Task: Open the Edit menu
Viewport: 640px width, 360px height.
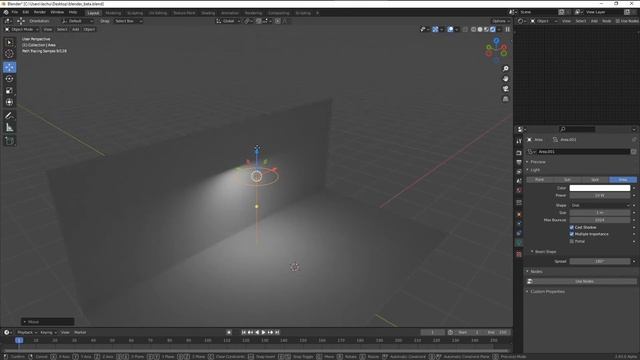Action: click(x=26, y=12)
